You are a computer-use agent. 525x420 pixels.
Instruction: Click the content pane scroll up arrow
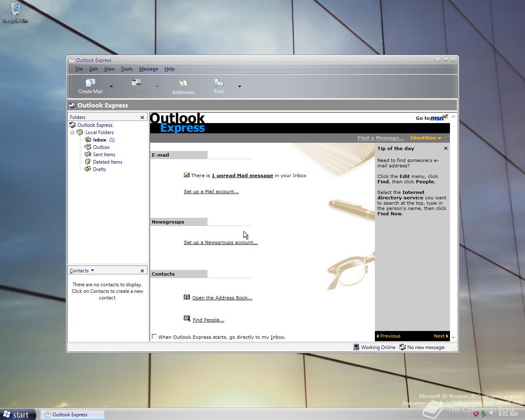pos(453,116)
